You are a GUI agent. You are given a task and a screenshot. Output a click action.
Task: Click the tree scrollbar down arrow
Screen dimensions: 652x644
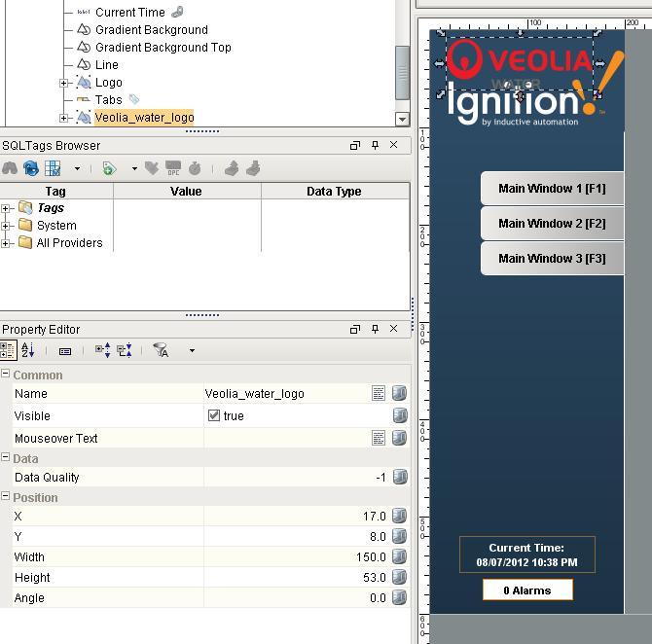pyautogui.click(x=402, y=120)
